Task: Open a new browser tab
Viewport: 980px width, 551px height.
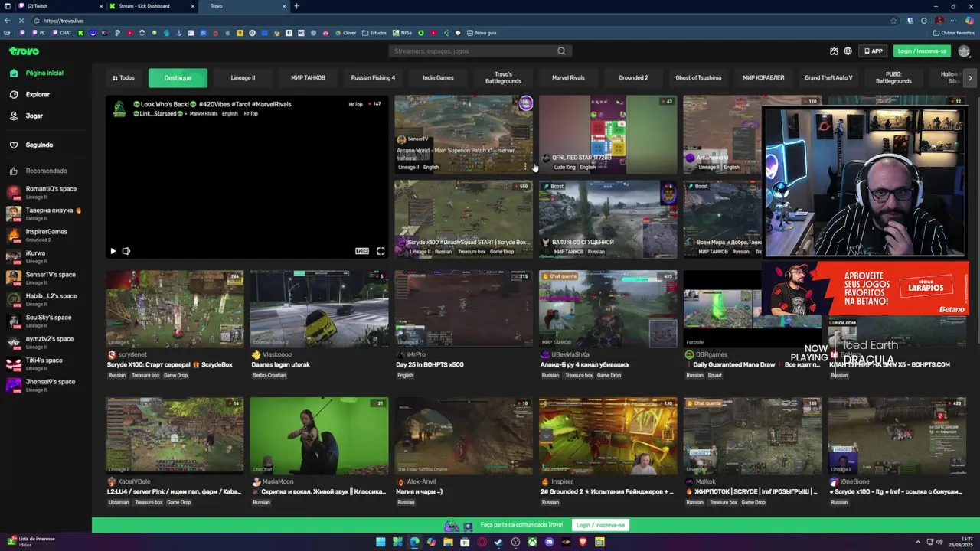Action: click(296, 6)
